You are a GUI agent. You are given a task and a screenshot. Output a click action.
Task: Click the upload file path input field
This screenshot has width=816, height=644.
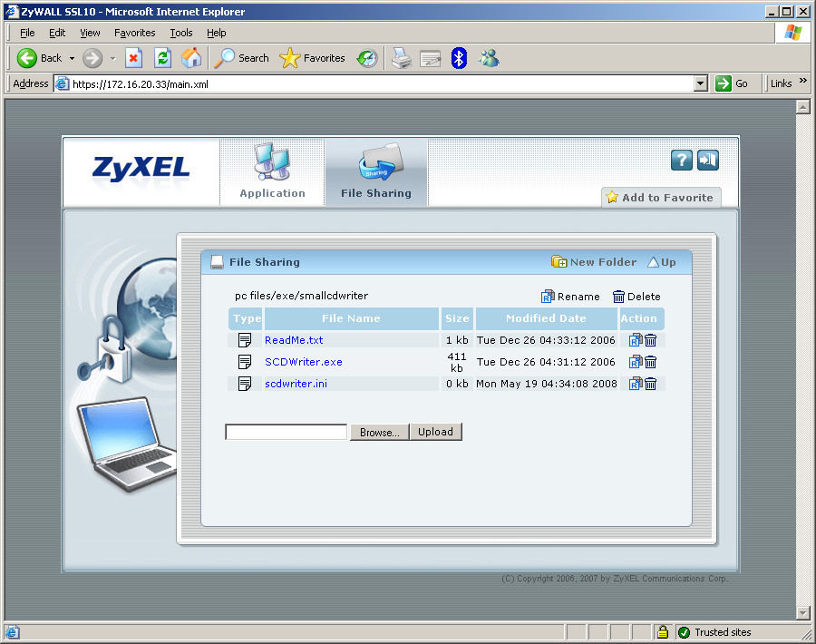point(287,432)
